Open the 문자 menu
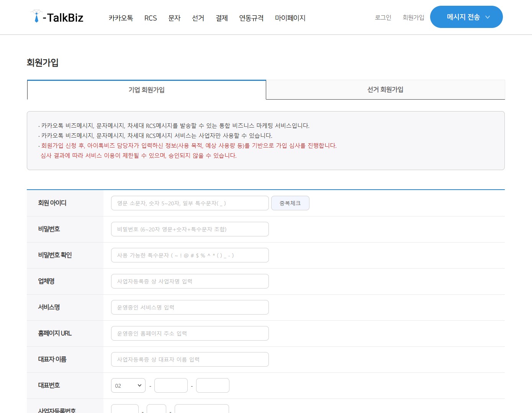Viewport: 532px width, 413px height. coord(174,18)
